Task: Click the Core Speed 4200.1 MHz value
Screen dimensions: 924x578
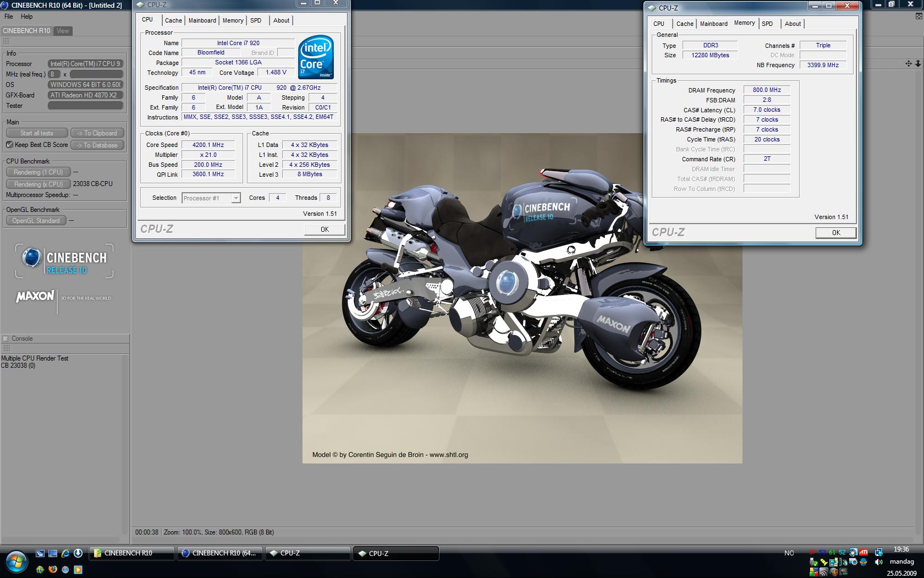Action: [208, 145]
